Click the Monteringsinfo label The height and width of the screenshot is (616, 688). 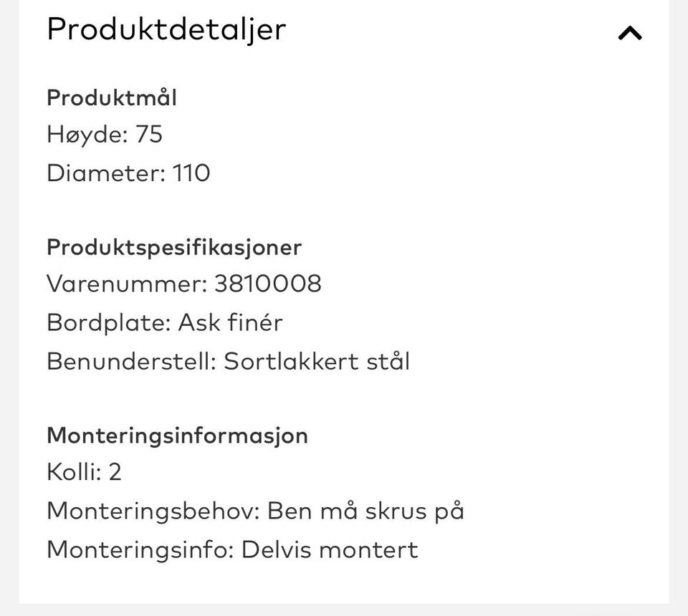click(x=140, y=550)
